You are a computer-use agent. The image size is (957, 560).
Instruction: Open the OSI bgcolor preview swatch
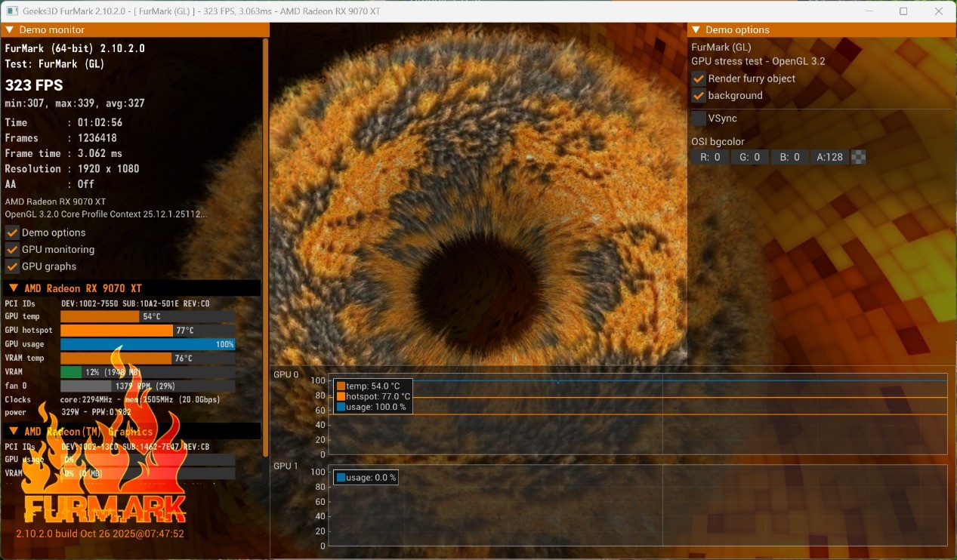[858, 158]
